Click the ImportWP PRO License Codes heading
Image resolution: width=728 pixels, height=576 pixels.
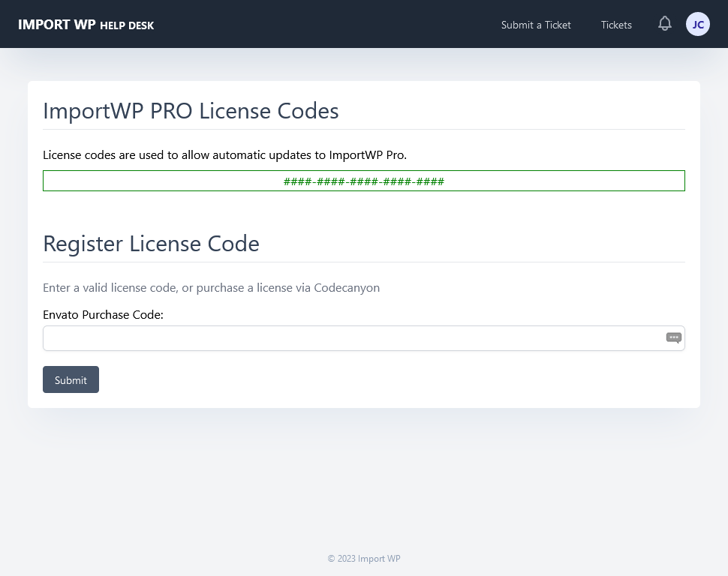[x=191, y=111]
